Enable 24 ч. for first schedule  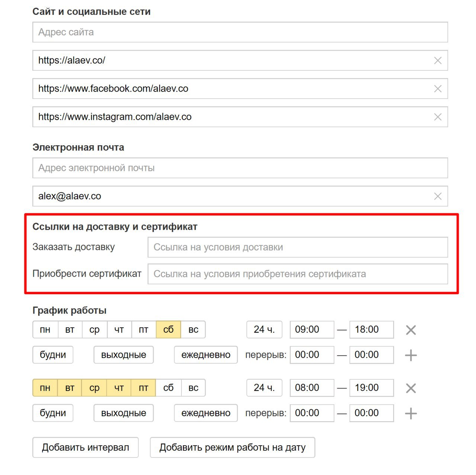tap(264, 329)
